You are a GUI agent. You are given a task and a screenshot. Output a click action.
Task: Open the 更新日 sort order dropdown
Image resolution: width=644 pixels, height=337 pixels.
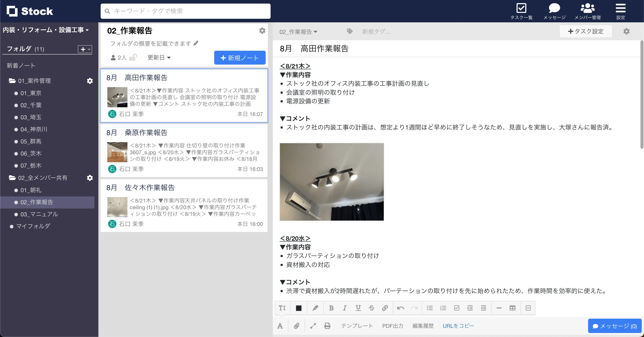tap(159, 57)
